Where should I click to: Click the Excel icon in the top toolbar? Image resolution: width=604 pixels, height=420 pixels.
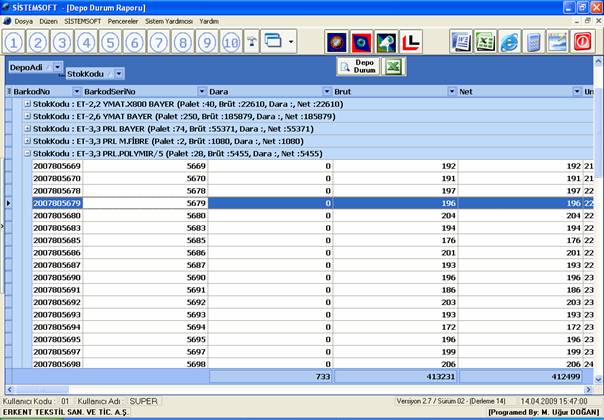click(485, 42)
